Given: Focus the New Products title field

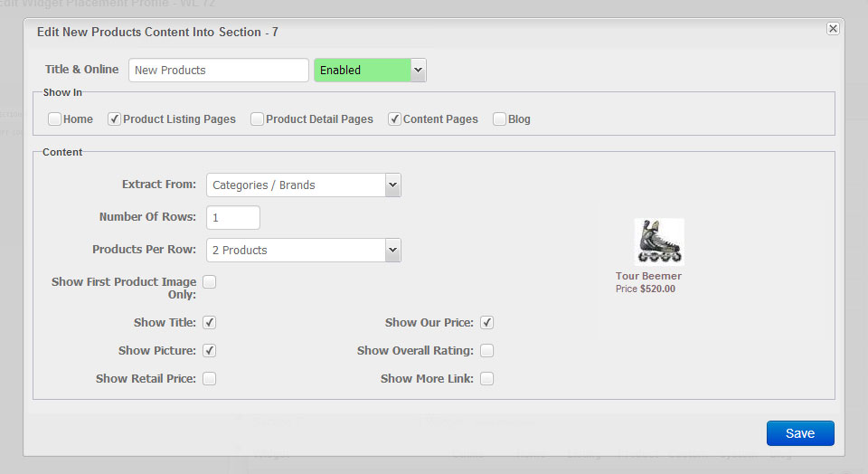Looking at the screenshot, I should pos(219,71).
